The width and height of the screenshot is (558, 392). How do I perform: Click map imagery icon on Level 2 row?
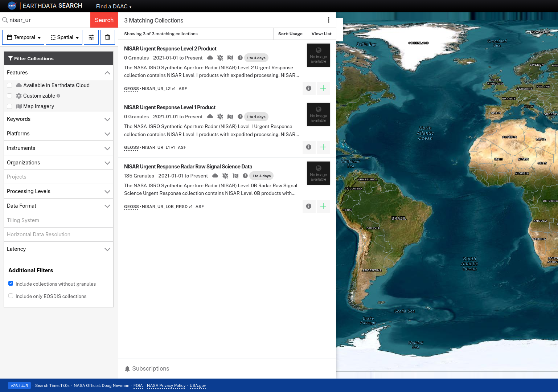[x=230, y=58]
